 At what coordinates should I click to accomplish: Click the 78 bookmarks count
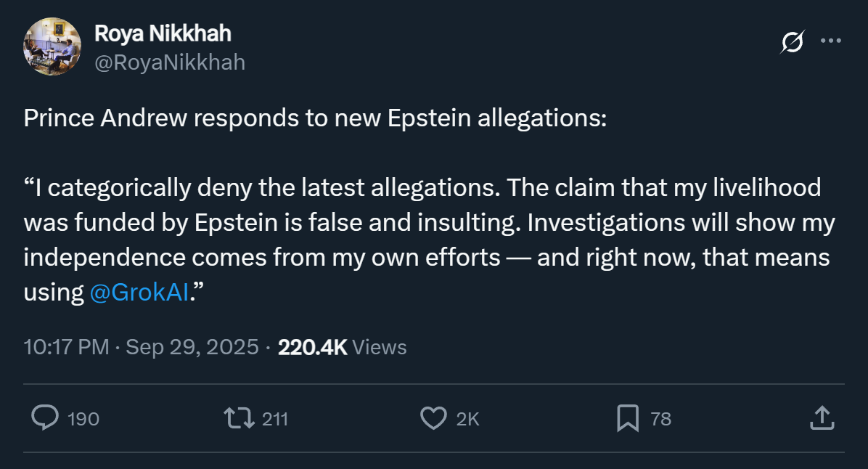[660, 419]
